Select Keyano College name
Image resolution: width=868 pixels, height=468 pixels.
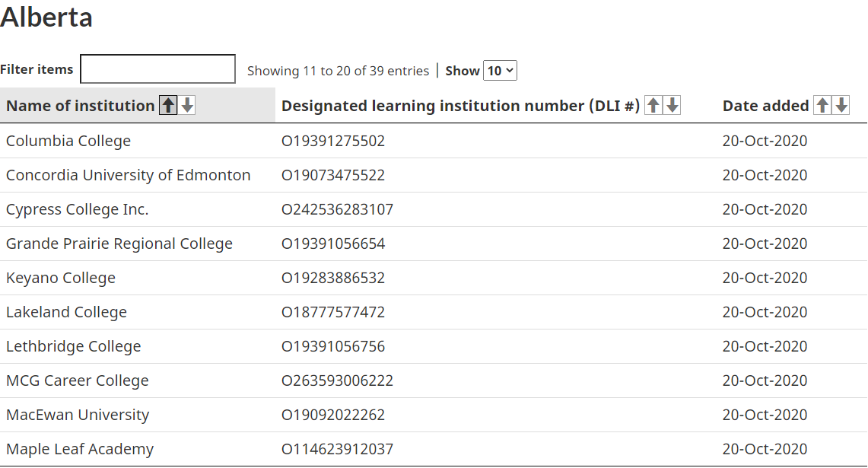(x=61, y=278)
